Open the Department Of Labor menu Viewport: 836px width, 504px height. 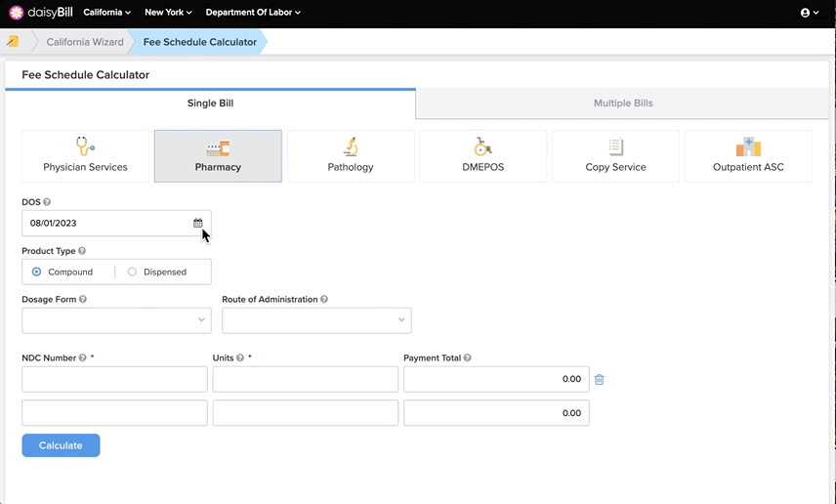point(253,13)
